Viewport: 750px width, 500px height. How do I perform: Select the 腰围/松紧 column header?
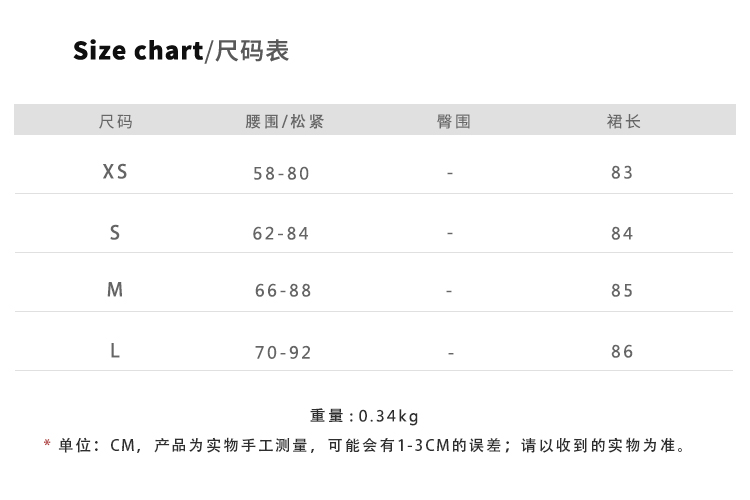(x=284, y=122)
